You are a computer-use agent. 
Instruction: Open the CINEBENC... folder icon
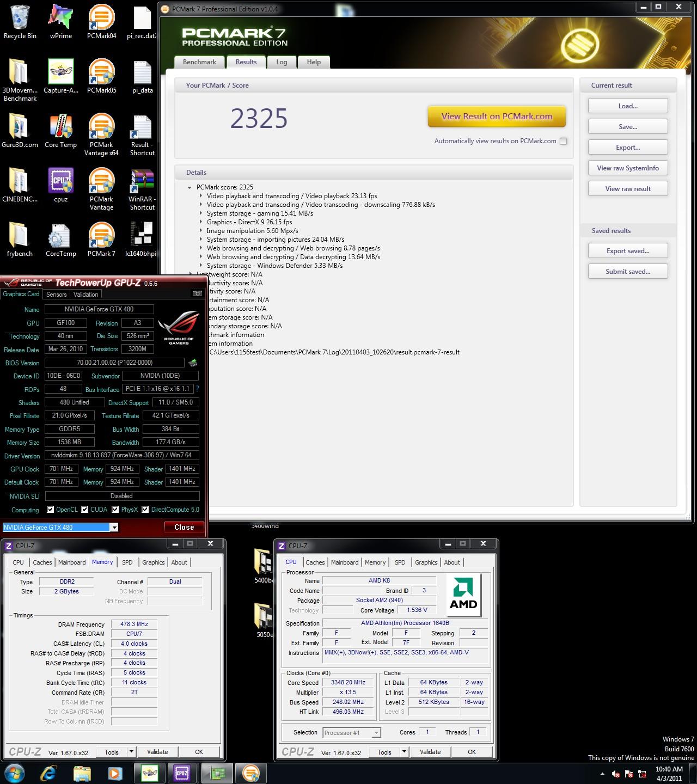click(20, 185)
